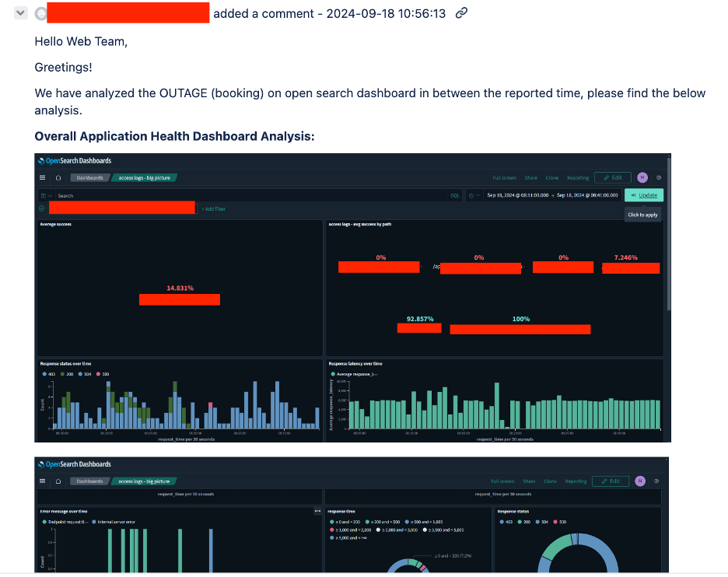Open Reporting from the dashboard toolbar

coord(578,177)
